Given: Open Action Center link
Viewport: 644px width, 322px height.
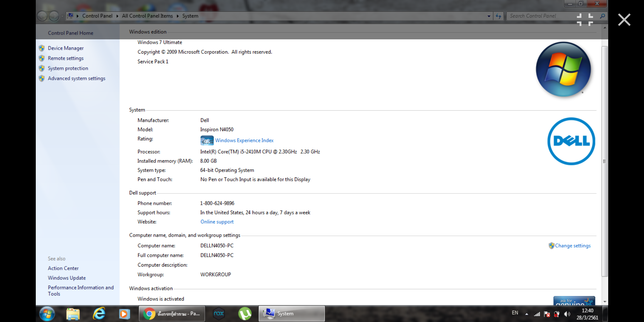Looking at the screenshot, I should pyautogui.click(x=63, y=268).
